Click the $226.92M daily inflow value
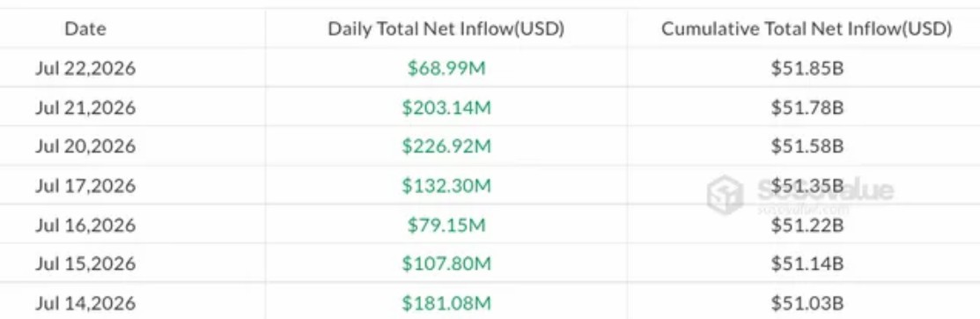The height and width of the screenshot is (319, 980). pos(446,146)
